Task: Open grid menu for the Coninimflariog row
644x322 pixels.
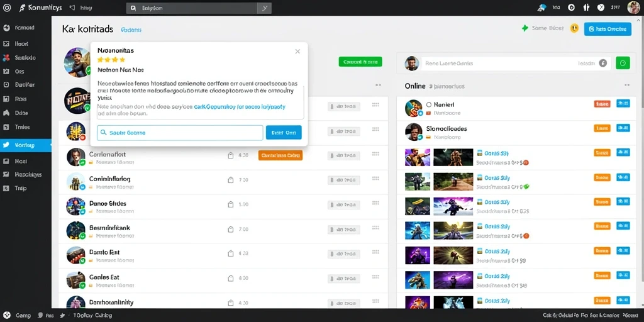Action: pyautogui.click(x=375, y=179)
